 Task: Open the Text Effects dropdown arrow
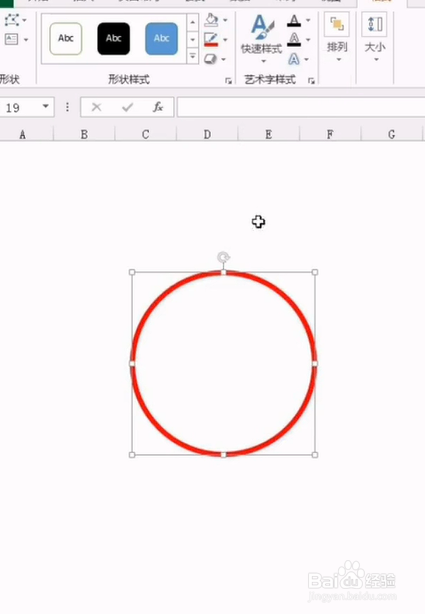[307, 60]
